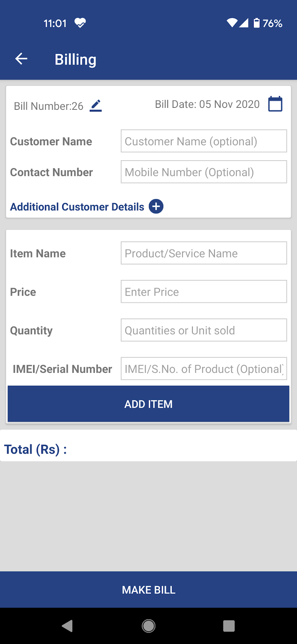
Task: Tap the Wi-Fi signal status icon
Action: [x=232, y=23]
